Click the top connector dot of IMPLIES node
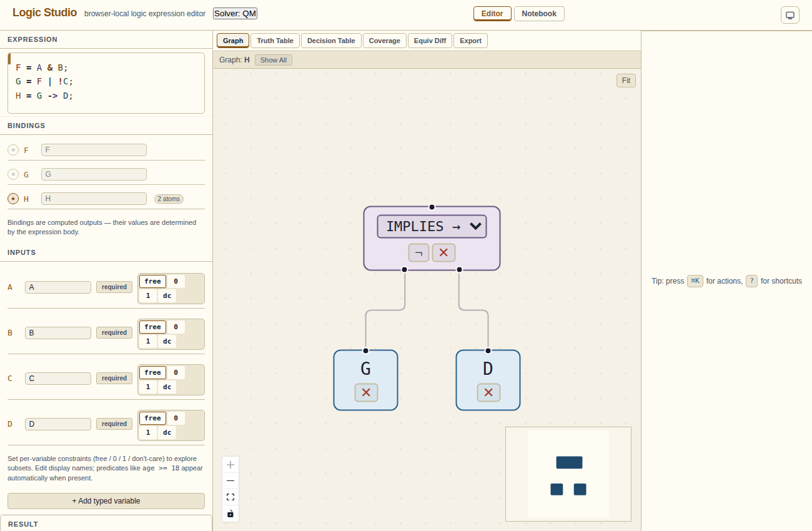Image resolution: width=812 pixels, height=531 pixels. (432, 207)
